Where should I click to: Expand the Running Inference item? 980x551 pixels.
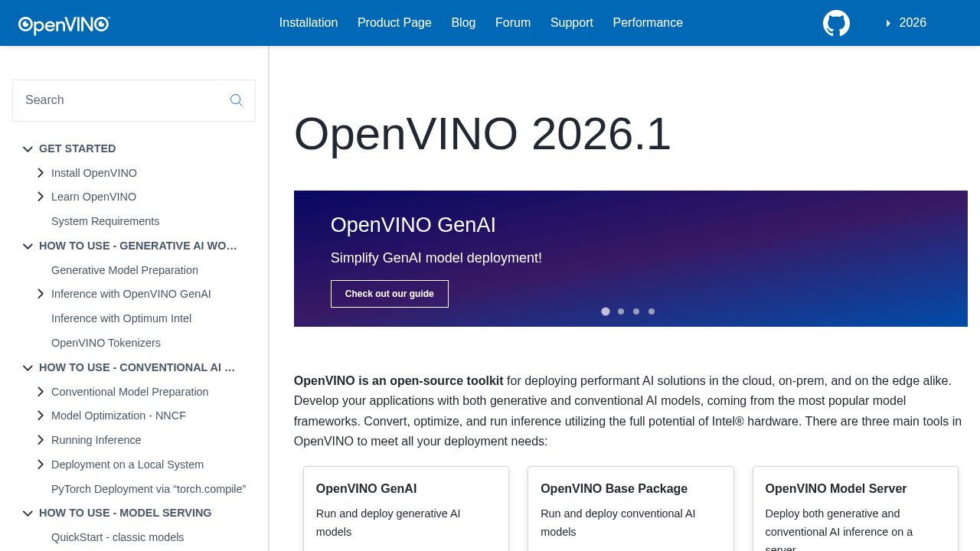coord(41,440)
